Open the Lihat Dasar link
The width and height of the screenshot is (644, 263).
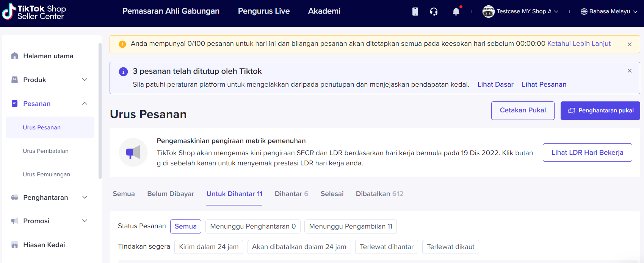point(495,84)
